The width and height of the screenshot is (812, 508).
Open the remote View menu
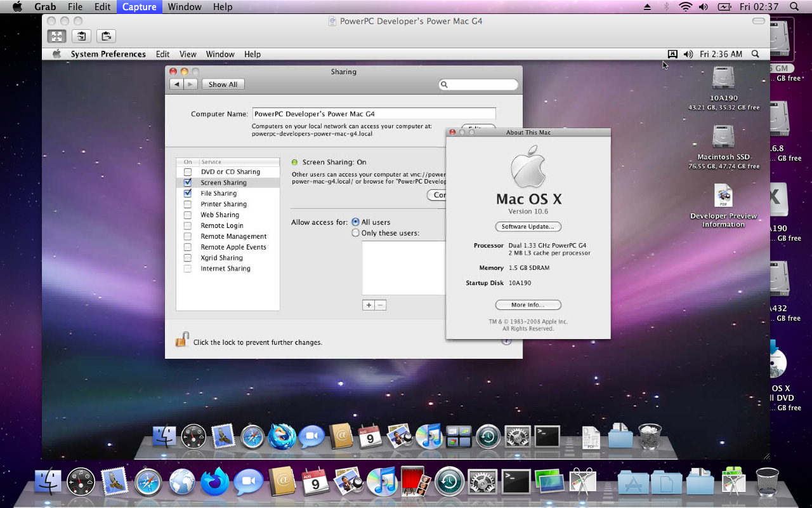(x=188, y=54)
